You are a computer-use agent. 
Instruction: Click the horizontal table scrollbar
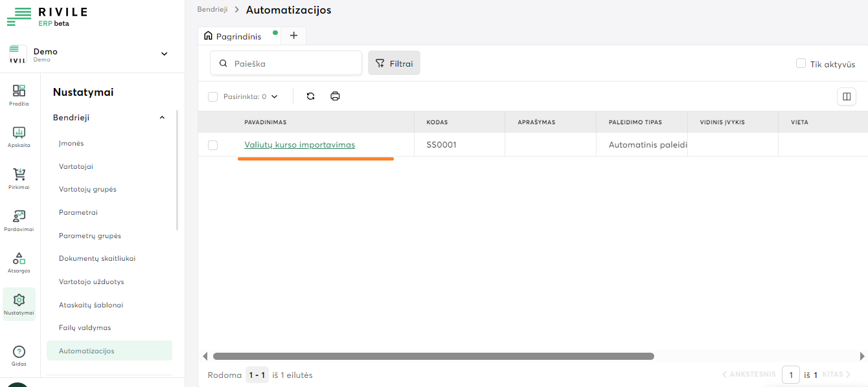tap(433, 356)
